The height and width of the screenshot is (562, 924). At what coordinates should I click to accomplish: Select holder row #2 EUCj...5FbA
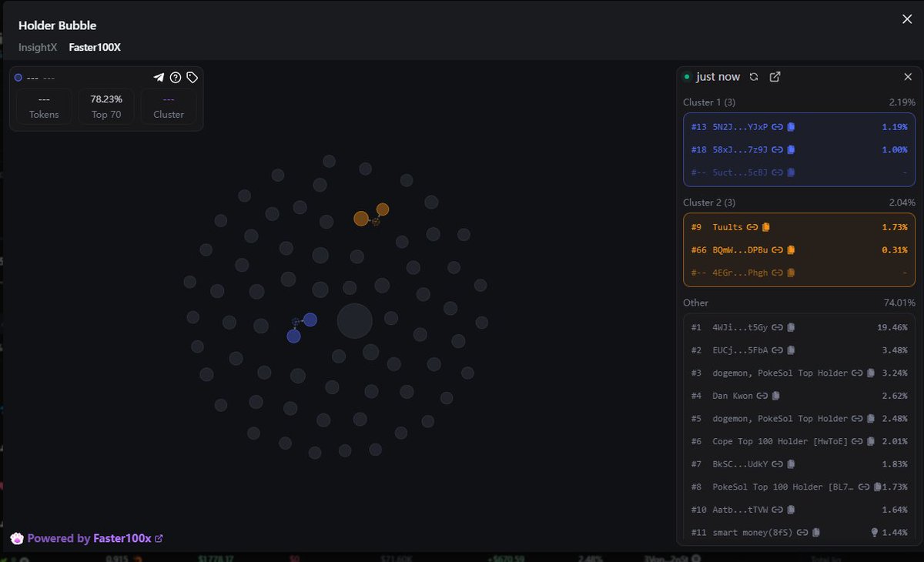[798, 350]
